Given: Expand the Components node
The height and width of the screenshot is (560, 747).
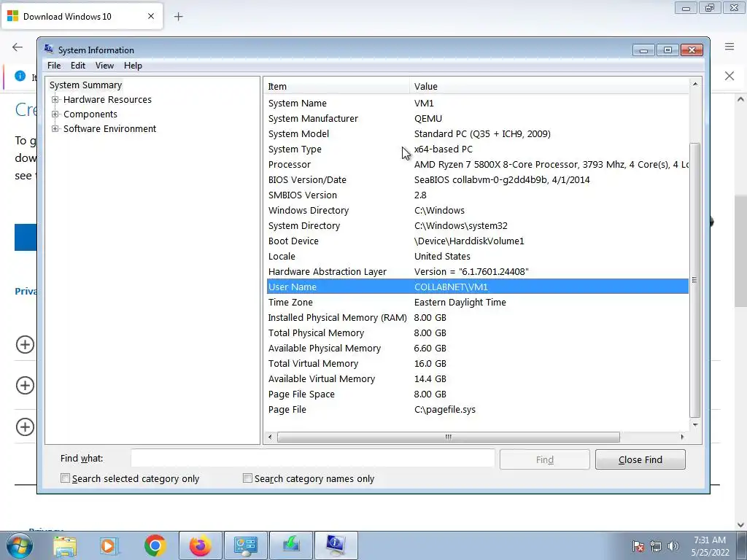Looking at the screenshot, I should 55,114.
